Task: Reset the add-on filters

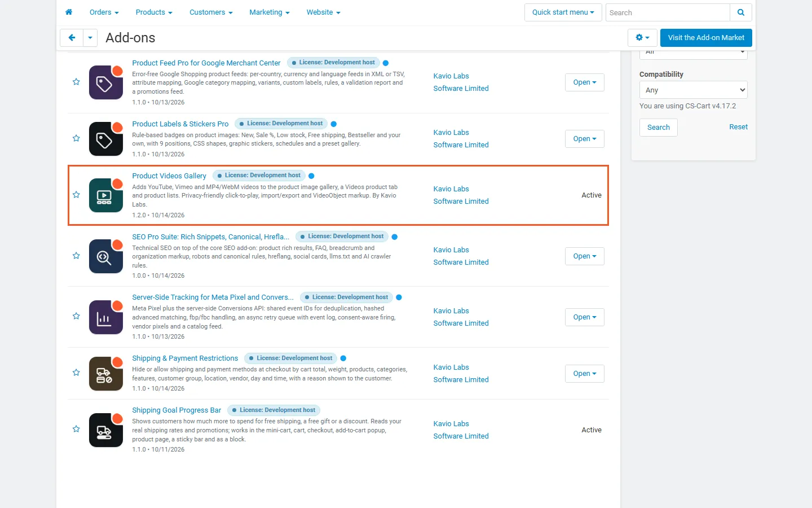Action: coord(738,127)
